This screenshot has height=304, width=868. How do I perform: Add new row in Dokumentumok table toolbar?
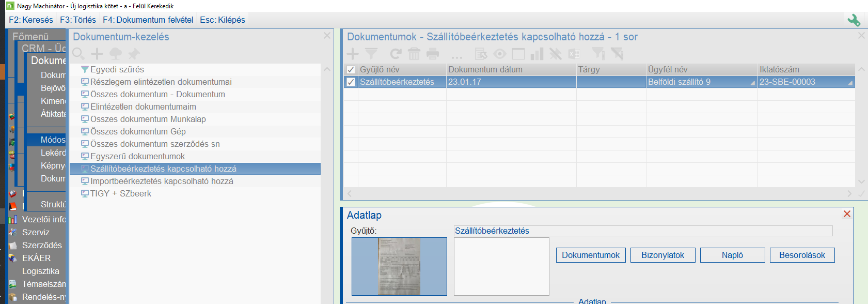tap(353, 54)
